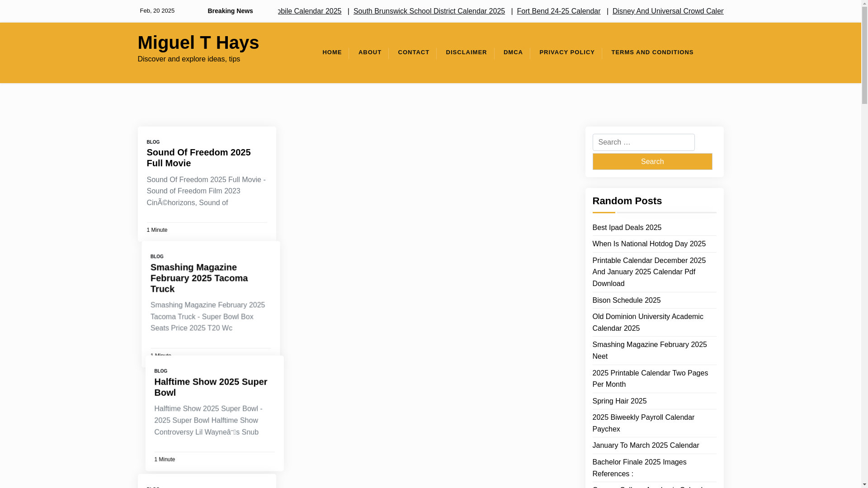Open 2025 Biweekly Payroll Calendar Paychex
868x488 pixels.
(x=643, y=423)
